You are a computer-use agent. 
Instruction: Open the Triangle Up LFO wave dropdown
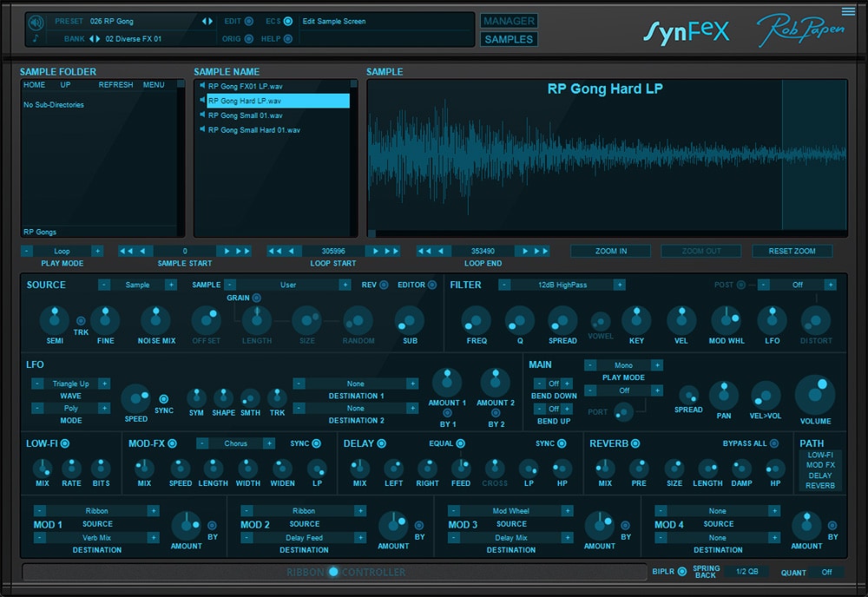(x=71, y=384)
